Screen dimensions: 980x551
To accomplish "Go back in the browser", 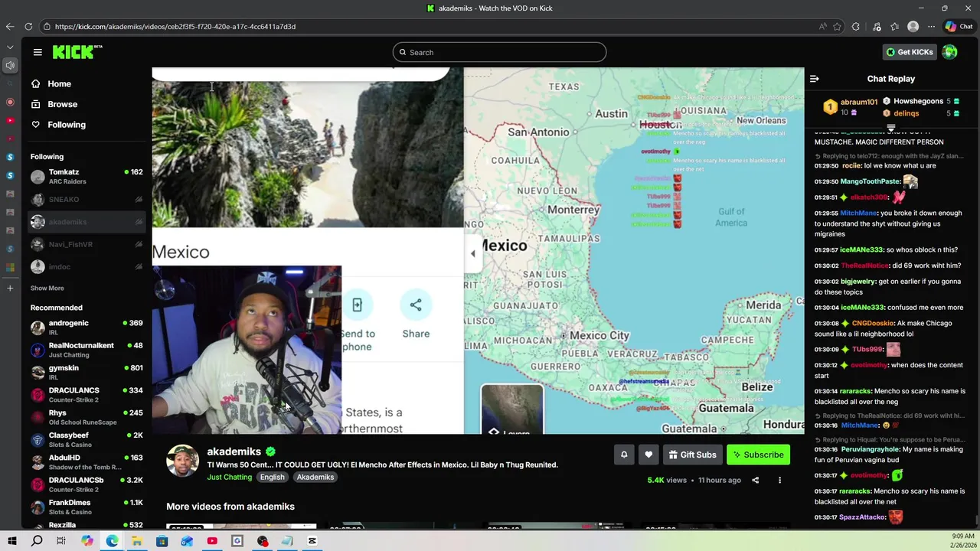I will 9,26.
